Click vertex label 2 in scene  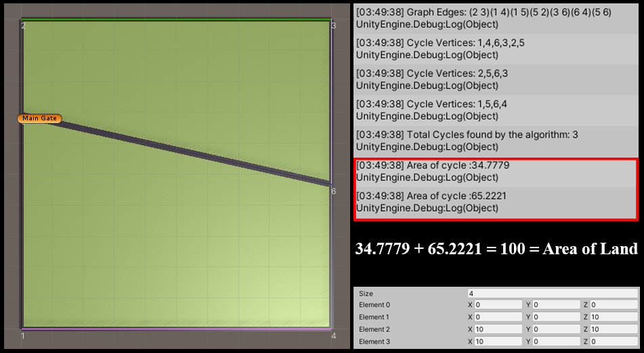tap(23, 26)
